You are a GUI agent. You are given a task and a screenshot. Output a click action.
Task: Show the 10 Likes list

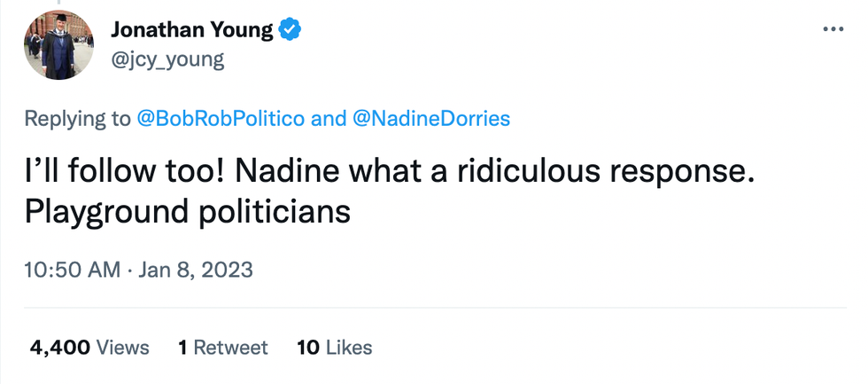click(335, 348)
